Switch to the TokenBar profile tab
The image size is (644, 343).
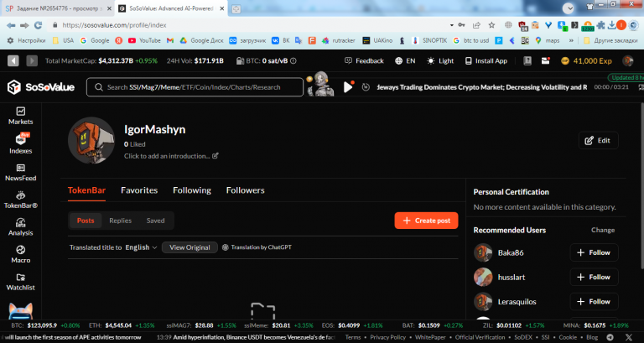click(86, 190)
